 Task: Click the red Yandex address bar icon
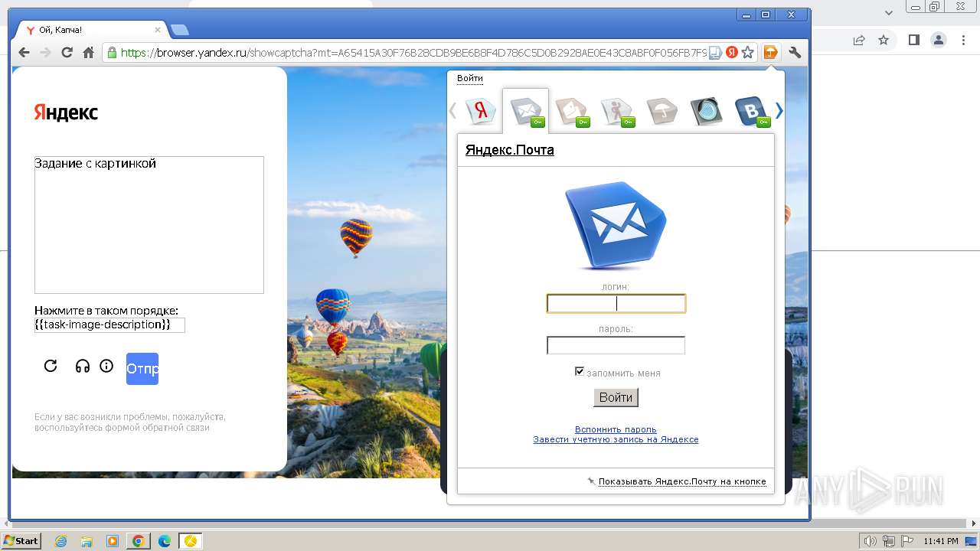tap(732, 52)
